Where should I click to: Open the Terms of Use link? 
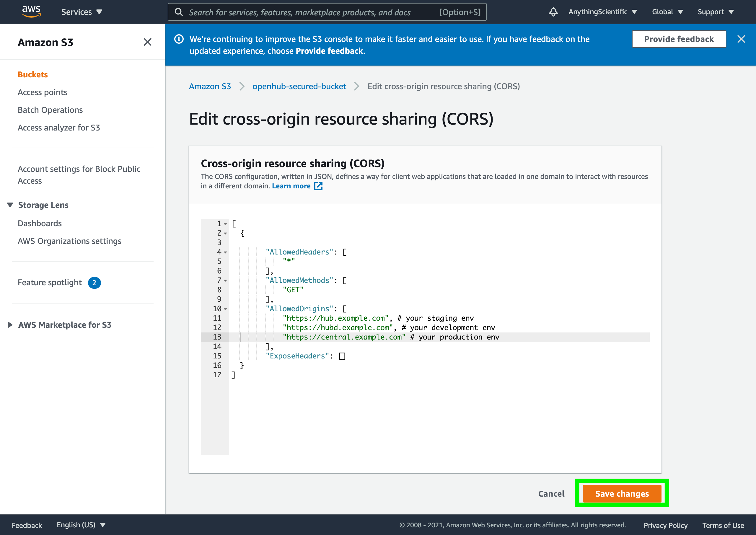click(x=723, y=525)
